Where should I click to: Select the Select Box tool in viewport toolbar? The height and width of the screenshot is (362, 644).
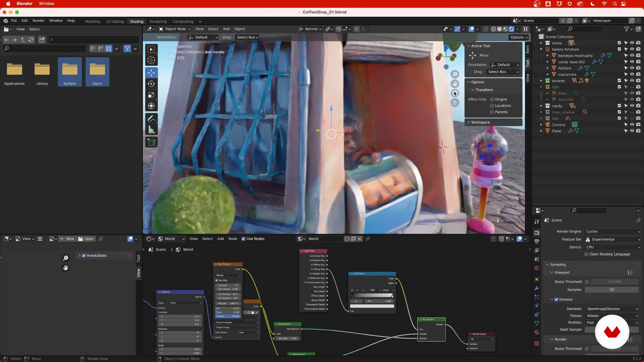pyautogui.click(x=151, y=49)
